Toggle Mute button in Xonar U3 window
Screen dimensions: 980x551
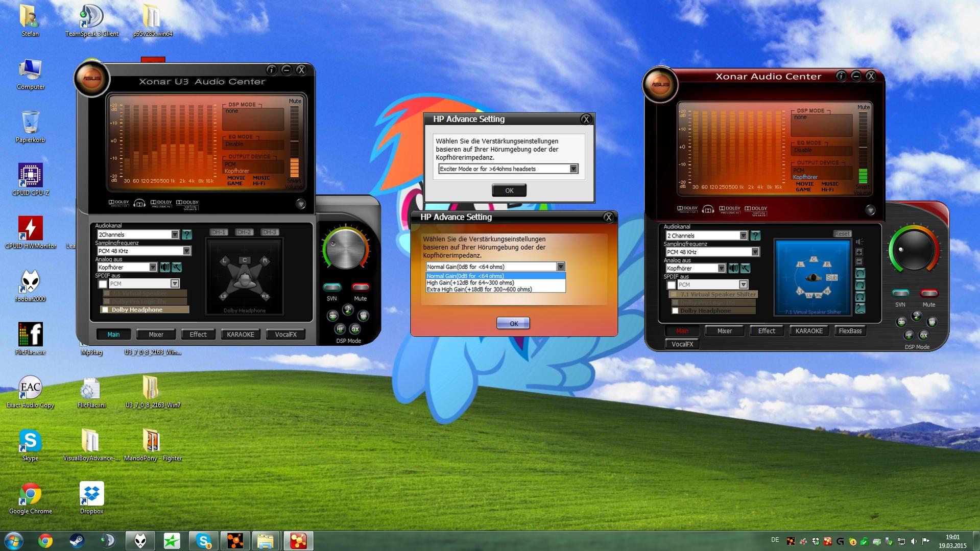[361, 287]
